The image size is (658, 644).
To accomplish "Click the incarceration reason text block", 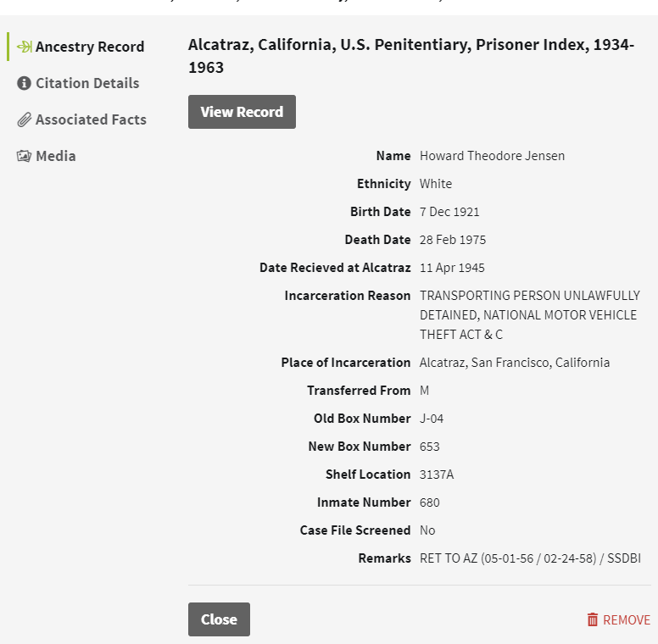I will coord(530,315).
